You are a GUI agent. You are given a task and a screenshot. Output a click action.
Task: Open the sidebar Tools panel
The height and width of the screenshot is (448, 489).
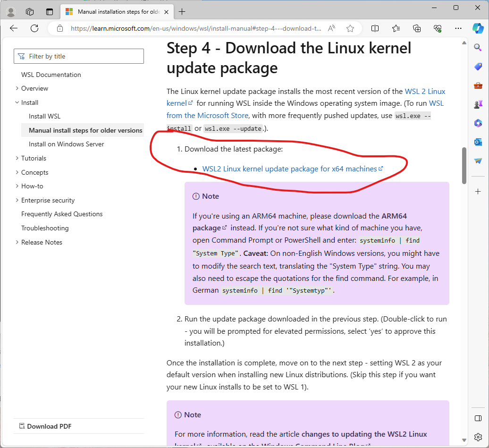pos(478,85)
